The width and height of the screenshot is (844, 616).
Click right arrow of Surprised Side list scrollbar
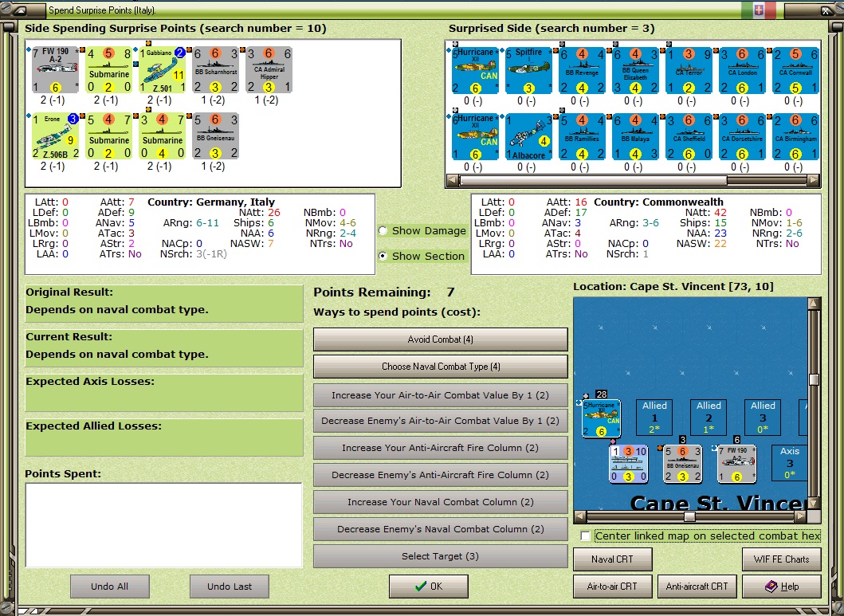[814, 181]
